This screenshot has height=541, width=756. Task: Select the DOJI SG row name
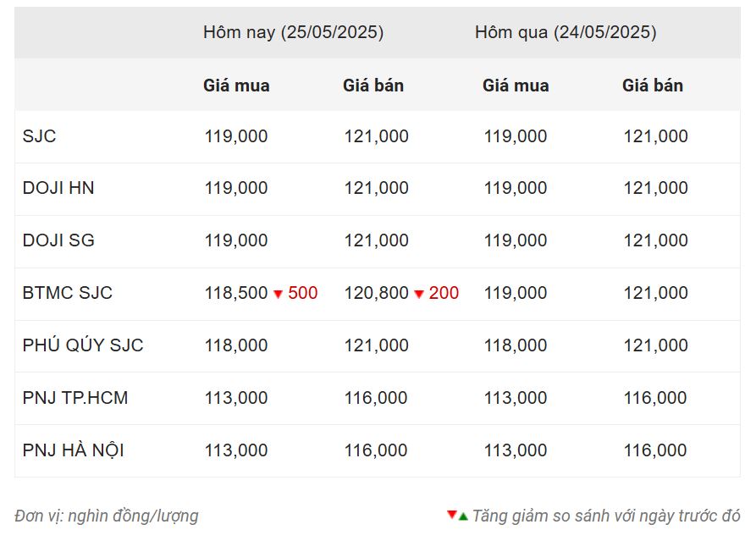coord(58,240)
